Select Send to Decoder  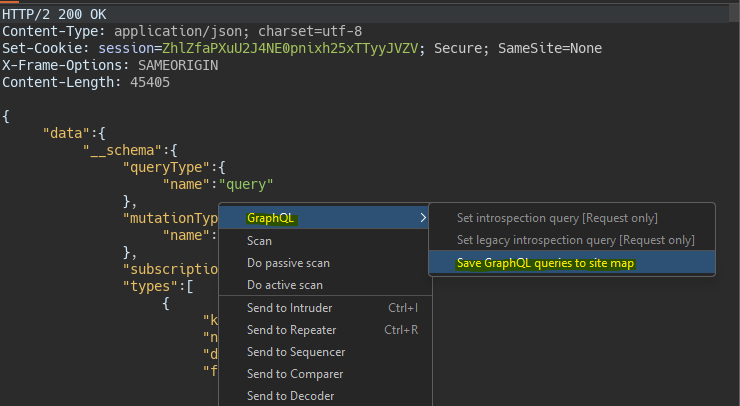(x=290, y=396)
